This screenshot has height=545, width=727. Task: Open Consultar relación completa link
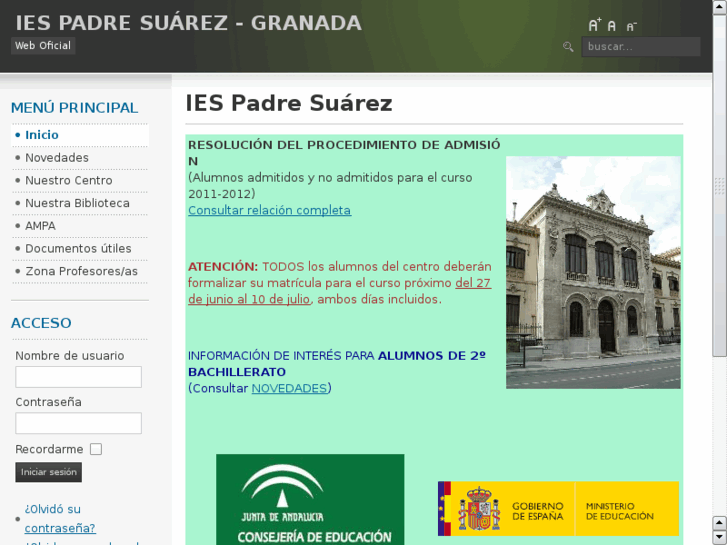269,210
